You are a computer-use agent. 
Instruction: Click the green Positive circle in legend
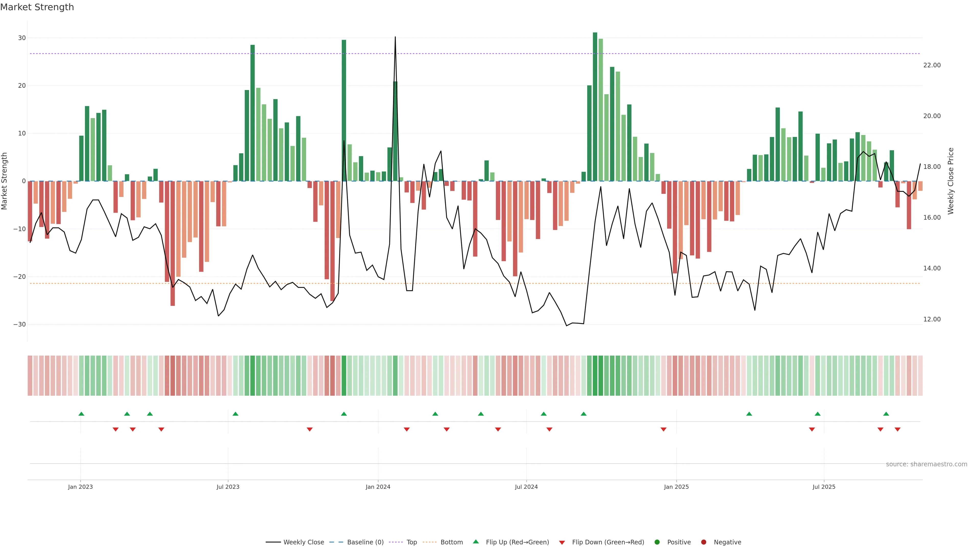point(657,542)
